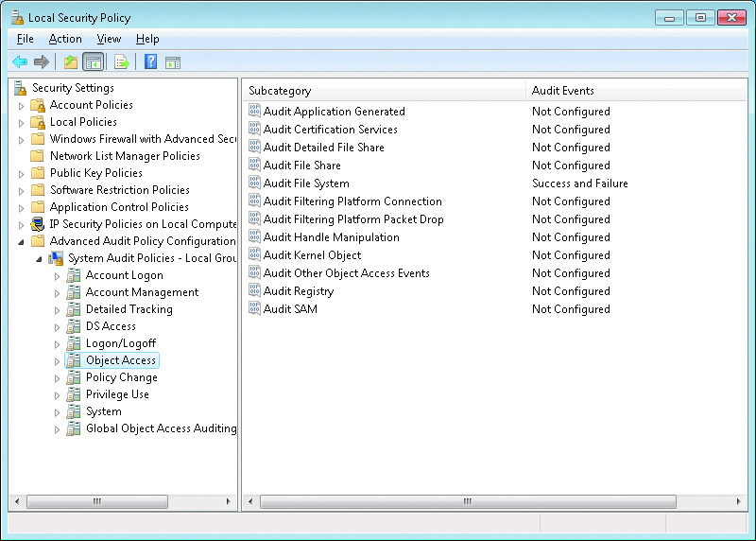Click IP Security Policies node icon
756x541 pixels.
(x=38, y=224)
